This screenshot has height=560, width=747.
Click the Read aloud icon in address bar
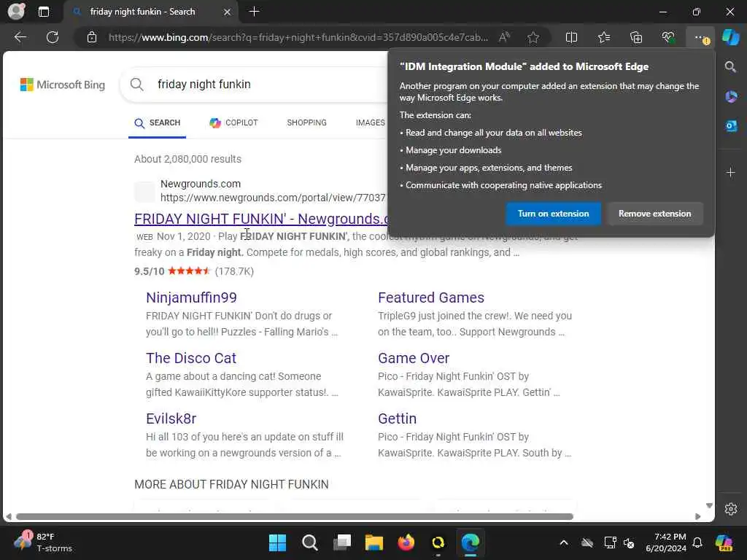[x=504, y=37]
